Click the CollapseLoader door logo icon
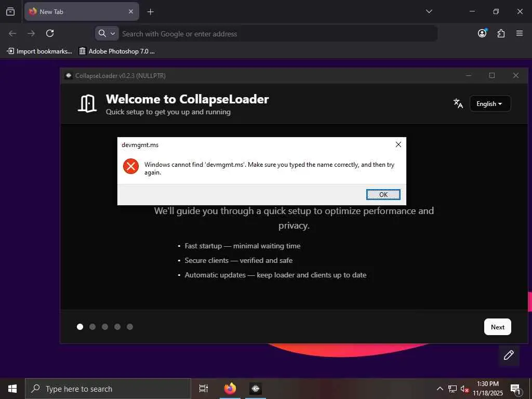 tap(87, 103)
